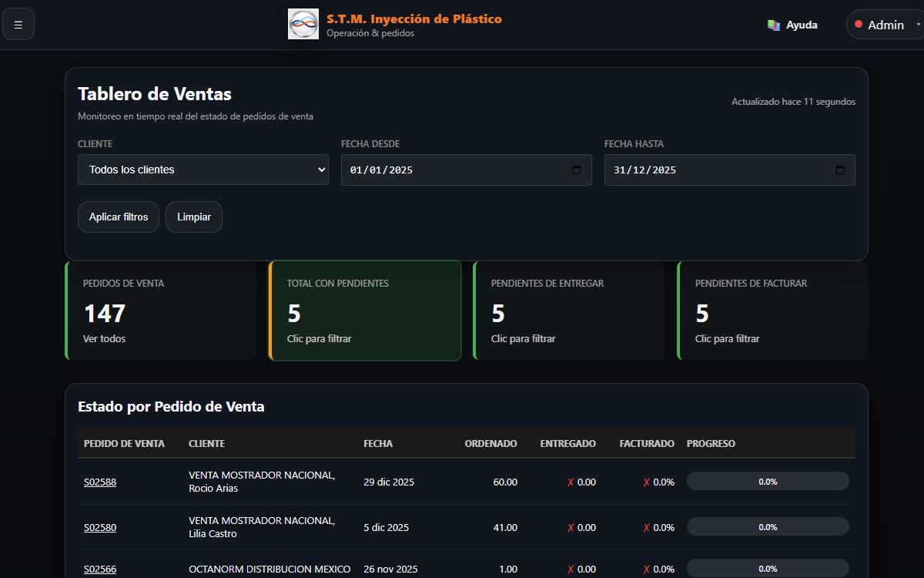Click red X in Facturado for S02588
The image size is (924, 578).
click(x=647, y=482)
